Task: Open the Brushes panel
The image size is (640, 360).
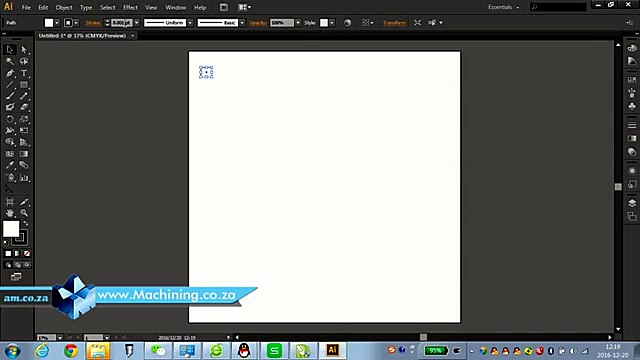Action: tap(632, 93)
